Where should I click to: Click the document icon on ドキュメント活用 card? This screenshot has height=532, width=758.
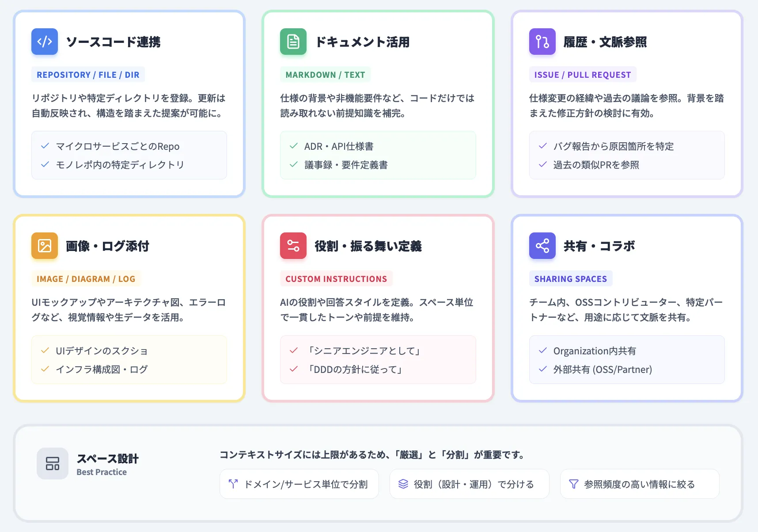[x=293, y=42]
